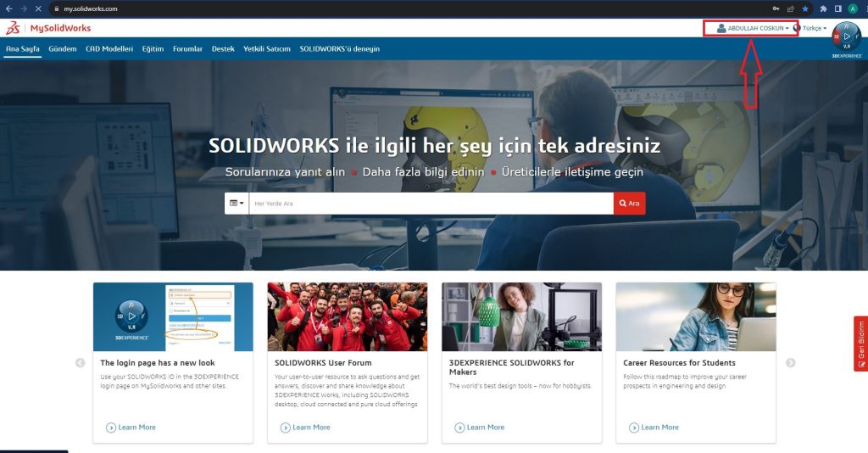Open browser extensions puzzle icon
Screen dimensions: 868x453
click(823, 8)
